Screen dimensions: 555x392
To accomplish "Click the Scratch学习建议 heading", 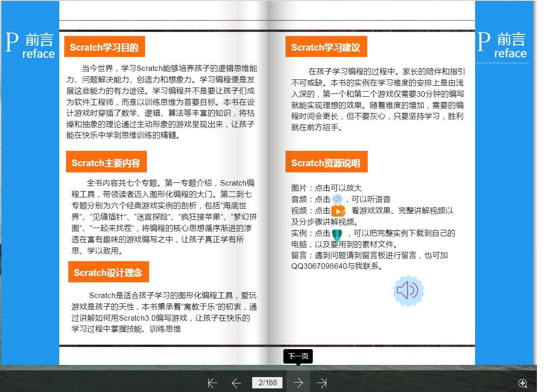I will click(x=326, y=47).
